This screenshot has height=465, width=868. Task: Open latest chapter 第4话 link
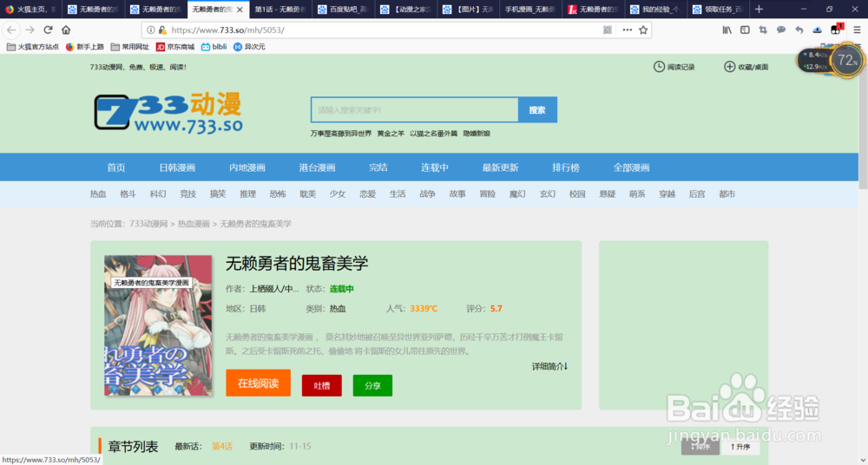pyautogui.click(x=222, y=446)
